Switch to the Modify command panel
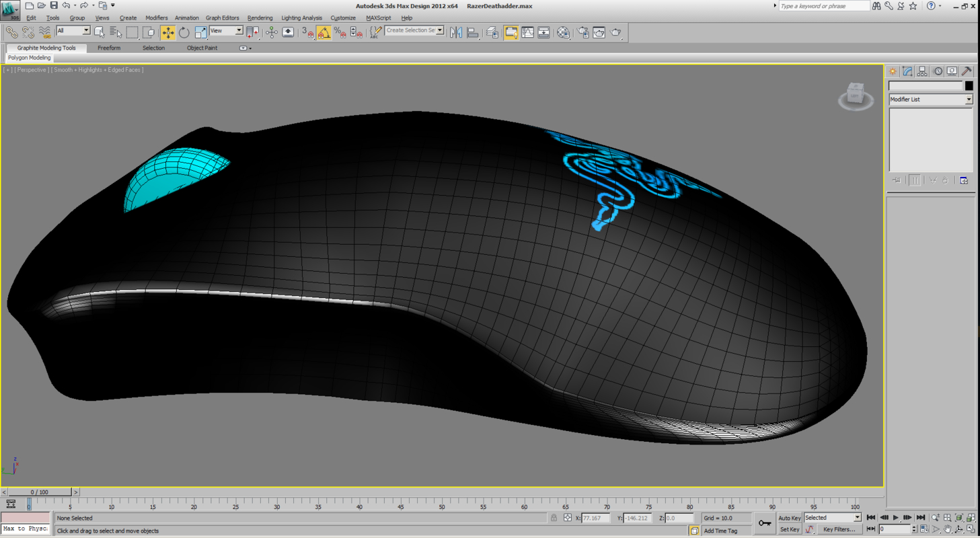The height and width of the screenshot is (538, 980). click(x=909, y=70)
